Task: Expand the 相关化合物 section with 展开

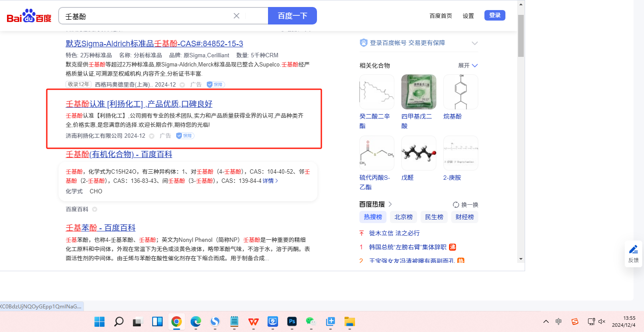Action: tap(468, 66)
